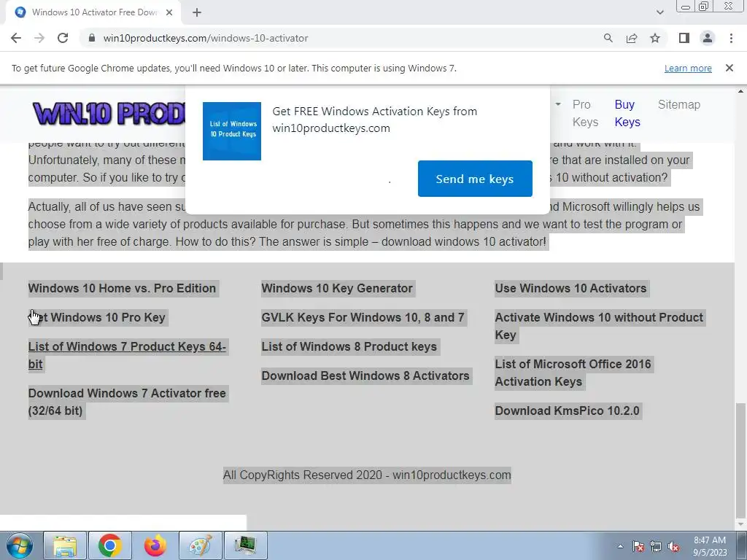Open the Action Center flag icon
The width and height of the screenshot is (747, 560).
[x=638, y=546]
